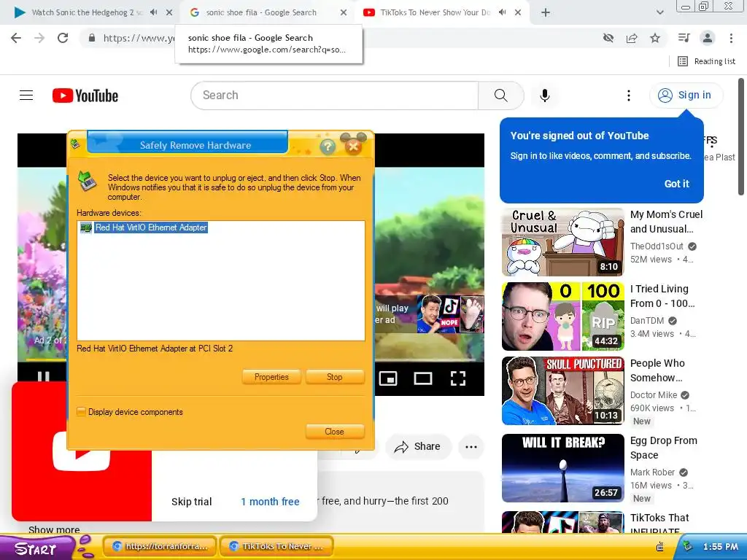
Task: Reload the current page
Action: (x=63, y=38)
